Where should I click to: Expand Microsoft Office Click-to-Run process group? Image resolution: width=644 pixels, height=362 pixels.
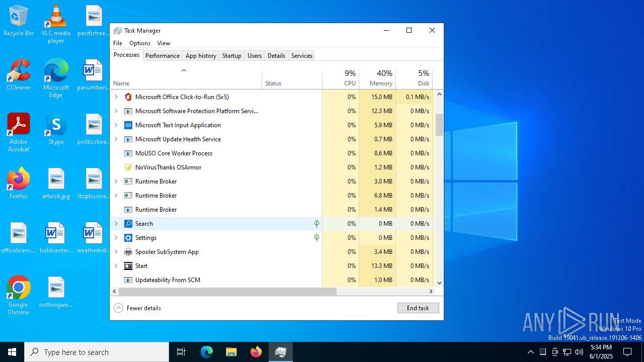(x=116, y=97)
